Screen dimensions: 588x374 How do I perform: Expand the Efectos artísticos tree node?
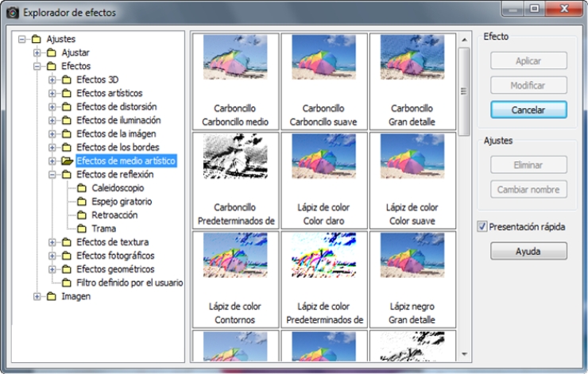click(52, 93)
